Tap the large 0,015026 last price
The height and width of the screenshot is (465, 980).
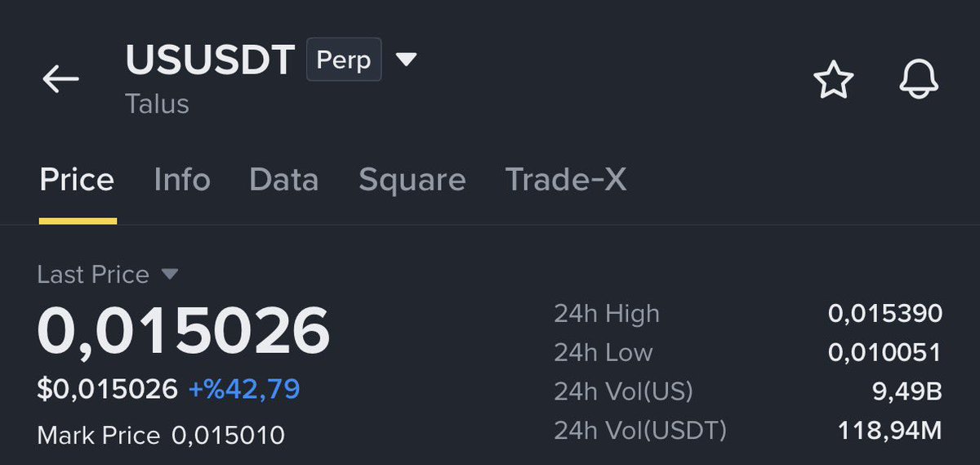[184, 331]
